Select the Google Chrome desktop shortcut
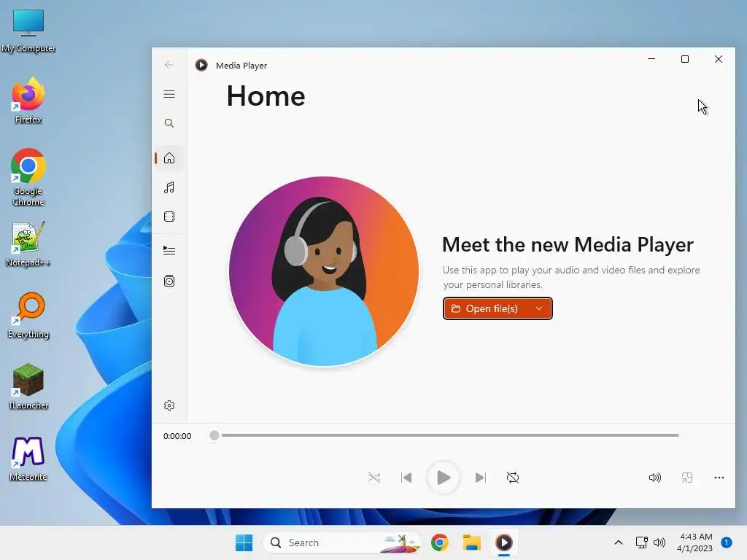Viewport: 747px width, 560px height. (28, 177)
